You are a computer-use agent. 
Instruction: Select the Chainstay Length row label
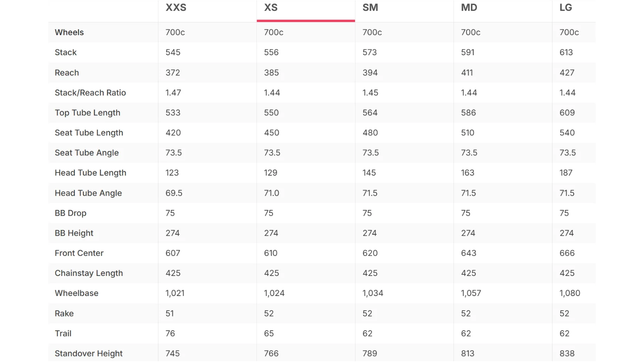[x=89, y=273]
